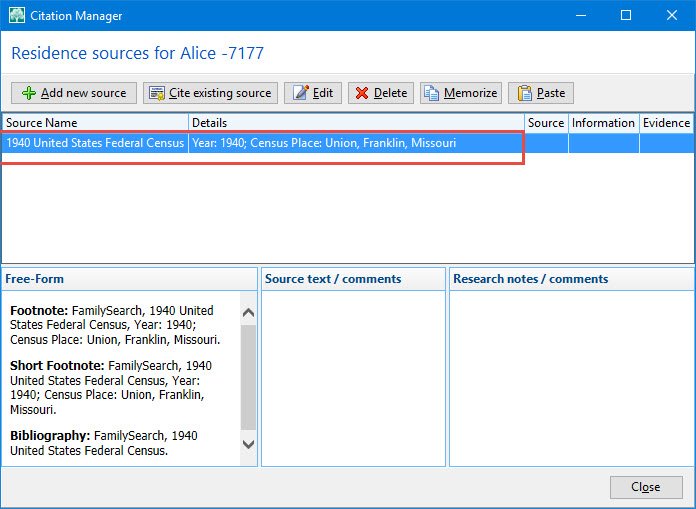Image resolution: width=696 pixels, height=509 pixels.
Task: Maximize the Citation Manager window
Action: (626, 16)
